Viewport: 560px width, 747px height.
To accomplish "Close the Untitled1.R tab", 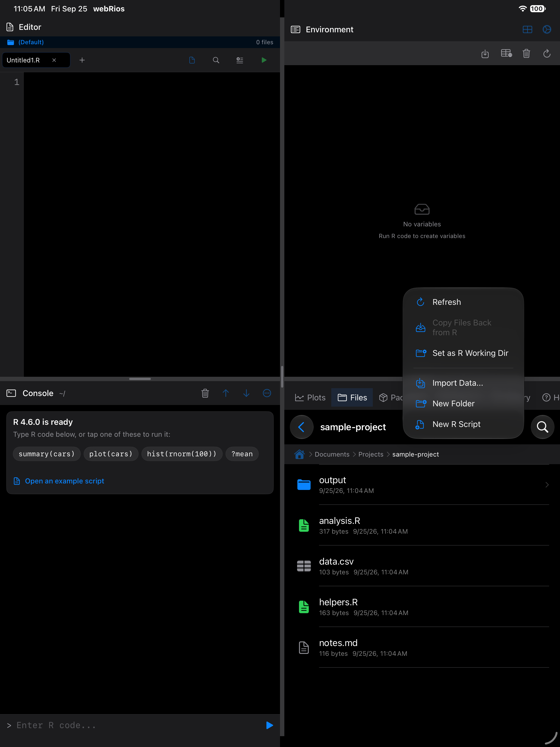I will (x=54, y=60).
